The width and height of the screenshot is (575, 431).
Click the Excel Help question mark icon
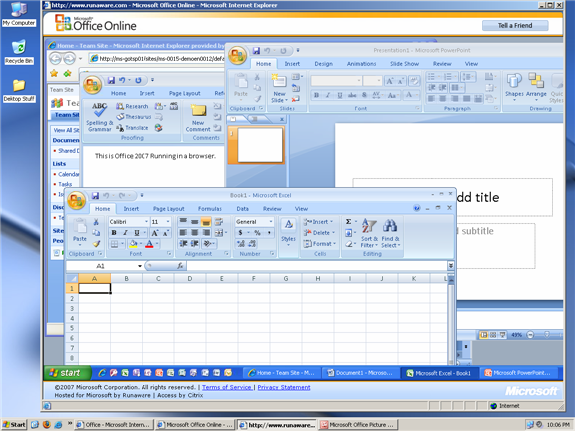pos(417,208)
